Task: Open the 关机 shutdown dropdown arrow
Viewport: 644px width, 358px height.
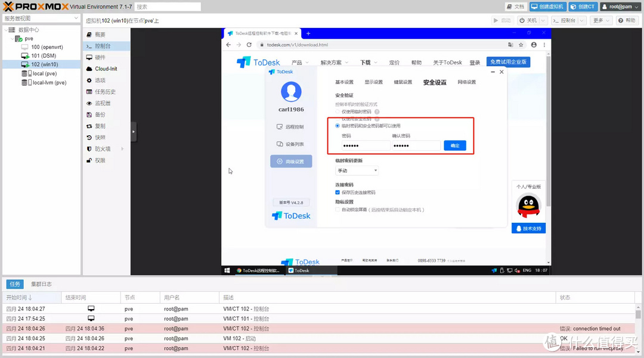Action: 543,20
